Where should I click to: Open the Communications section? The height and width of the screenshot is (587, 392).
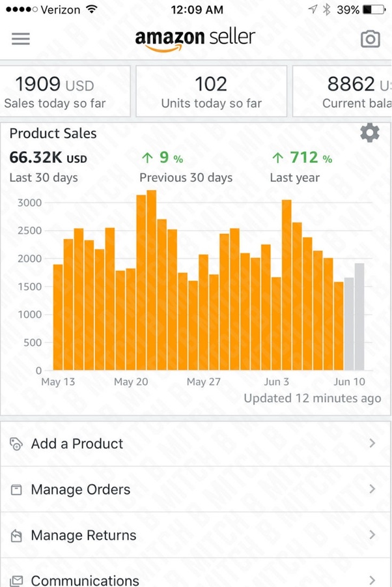[85, 579]
